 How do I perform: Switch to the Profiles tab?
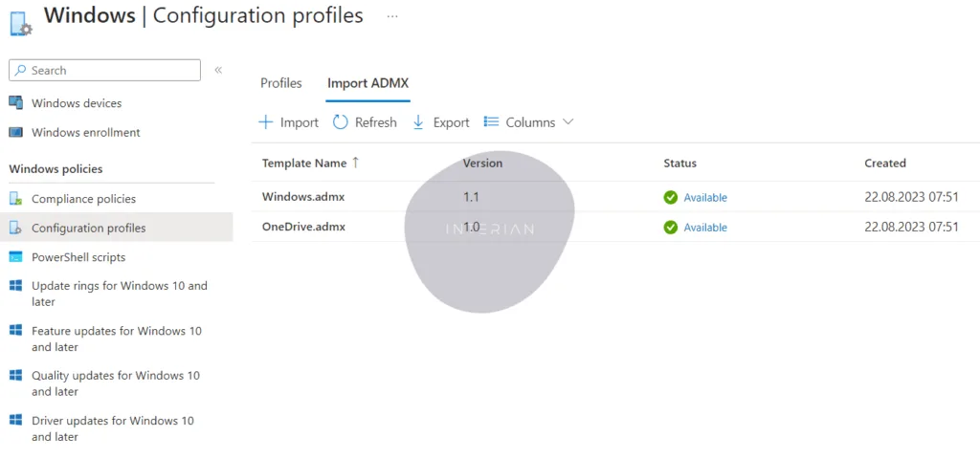tap(281, 83)
